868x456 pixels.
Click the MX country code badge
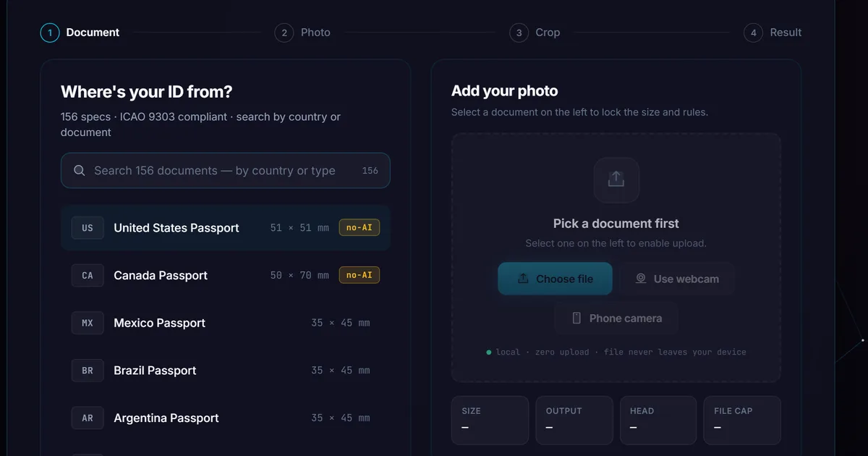(88, 323)
